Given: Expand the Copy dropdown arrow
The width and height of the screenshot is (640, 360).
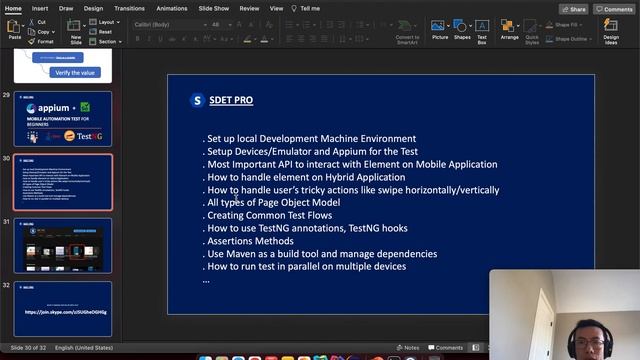Looking at the screenshot, I should pos(53,32).
